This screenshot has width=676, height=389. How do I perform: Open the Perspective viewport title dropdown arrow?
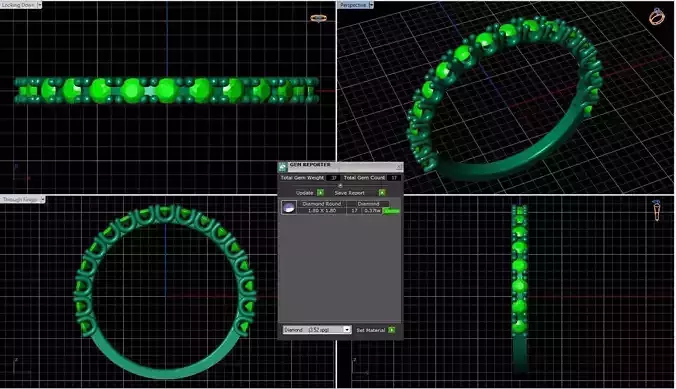point(371,5)
